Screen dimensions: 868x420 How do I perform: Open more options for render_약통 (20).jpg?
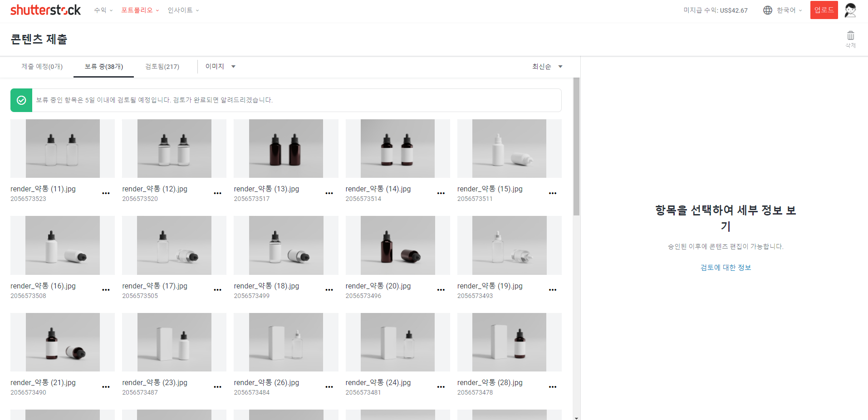(x=441, y=290)
